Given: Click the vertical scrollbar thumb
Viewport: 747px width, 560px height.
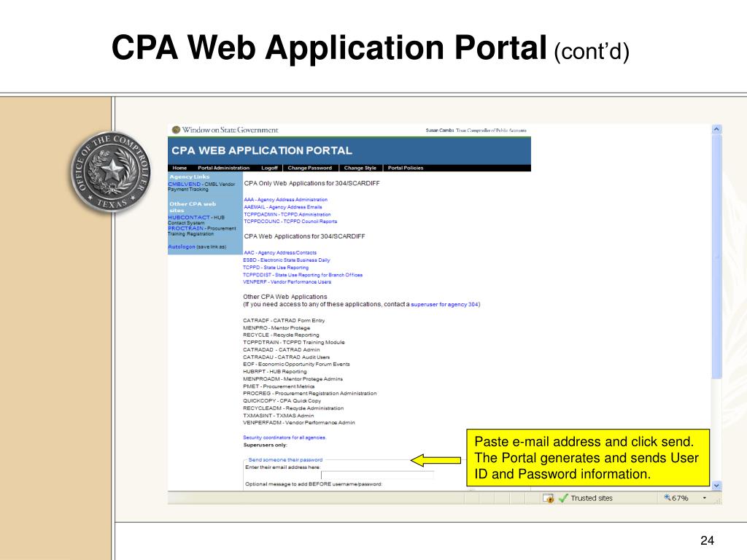Looking at the screenshot, I should point(716,257).
